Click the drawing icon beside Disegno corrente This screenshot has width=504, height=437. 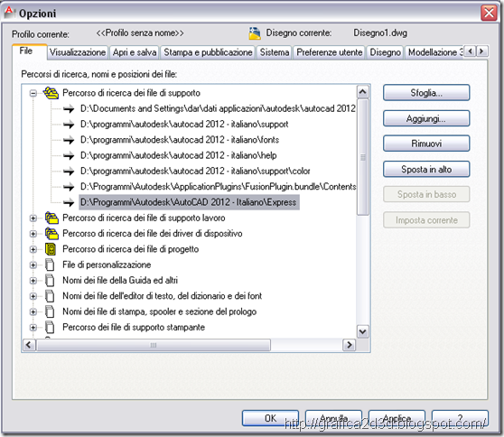[x=255, y=33]
